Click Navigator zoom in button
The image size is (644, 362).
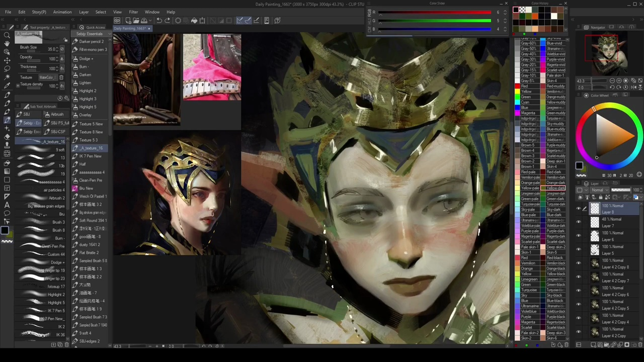pyautogui.click(x=618, y=80)
